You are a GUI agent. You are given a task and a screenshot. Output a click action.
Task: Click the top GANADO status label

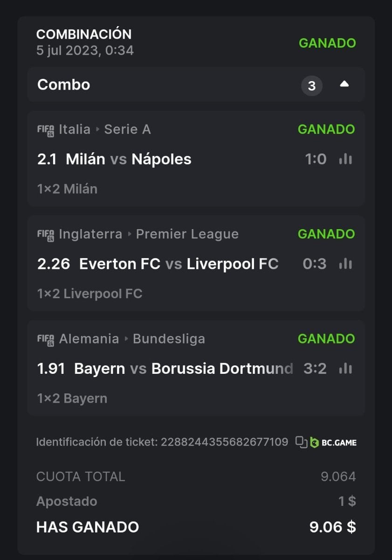point(327,43)
